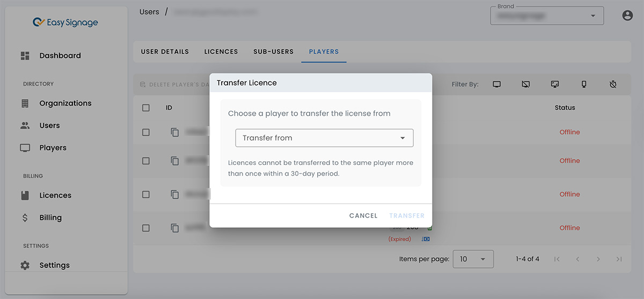Check the fourth player row checkbox
The height and width of the screenshot is (299, 644).
146,228
